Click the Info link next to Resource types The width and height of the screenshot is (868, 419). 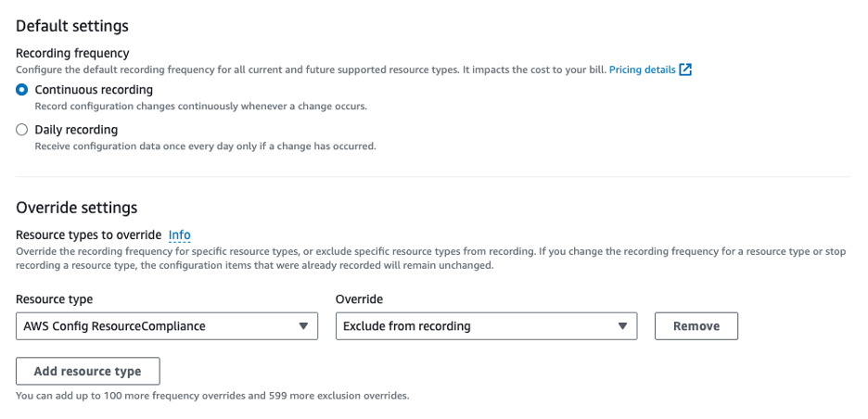click(179, 235)
